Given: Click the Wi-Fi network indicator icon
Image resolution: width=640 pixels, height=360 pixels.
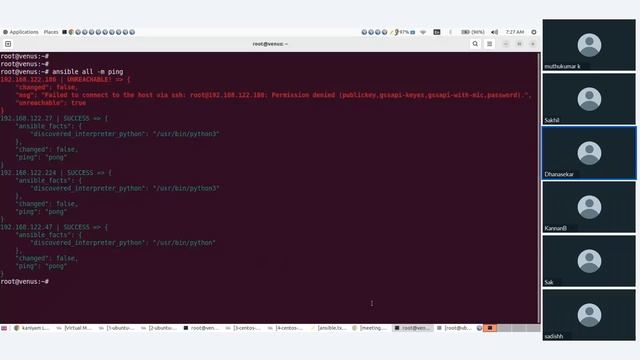Looking at the screenshot, I should [x=423, y=32].
